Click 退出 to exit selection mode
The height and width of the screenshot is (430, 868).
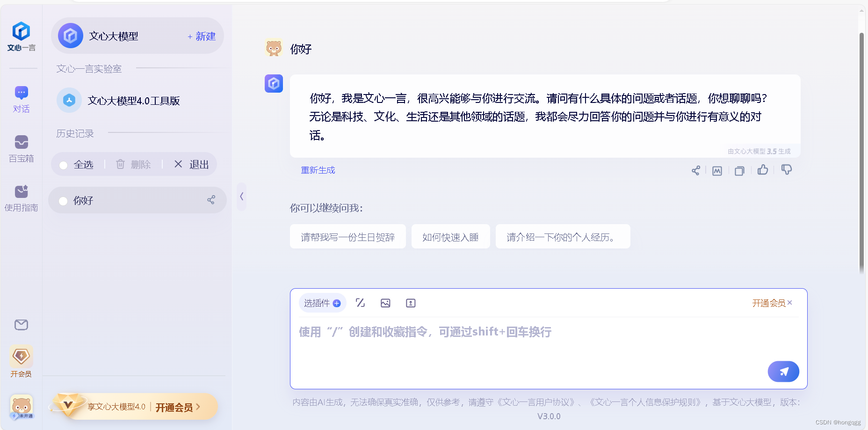tap(192, 164)
